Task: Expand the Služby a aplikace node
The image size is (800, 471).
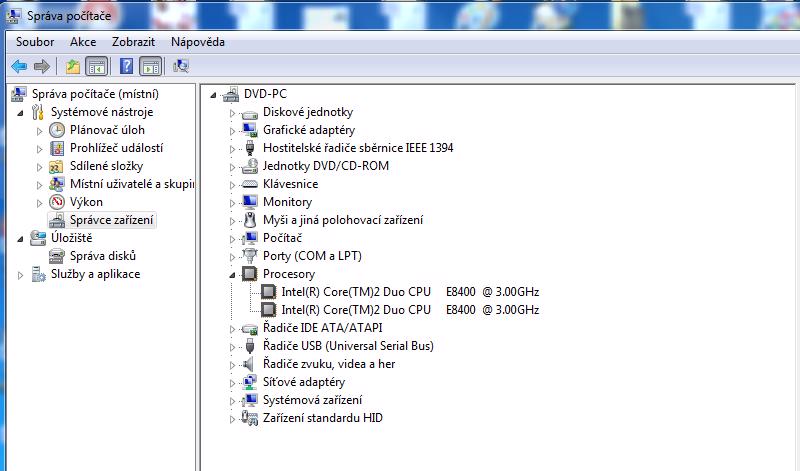Action: point(20,276)
